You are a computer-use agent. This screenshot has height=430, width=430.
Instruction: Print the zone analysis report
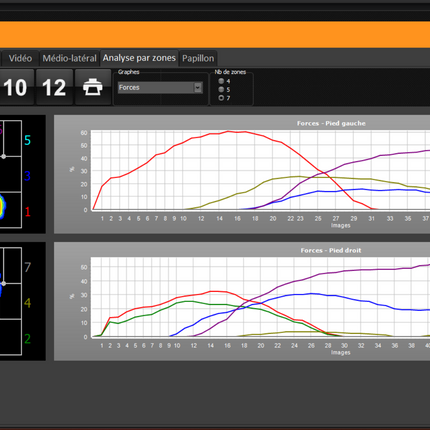(x=93, y=87)
